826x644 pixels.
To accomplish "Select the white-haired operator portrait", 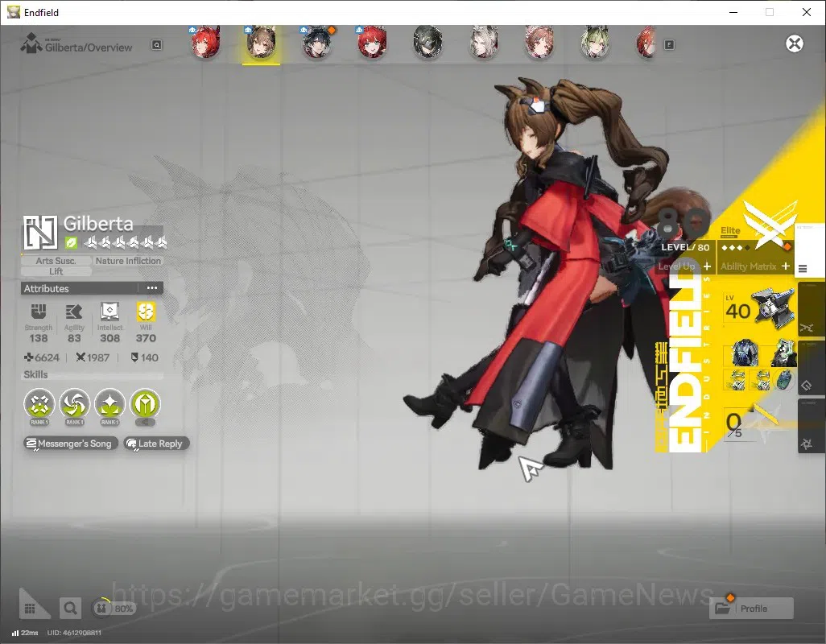I will tap(483, 43).
